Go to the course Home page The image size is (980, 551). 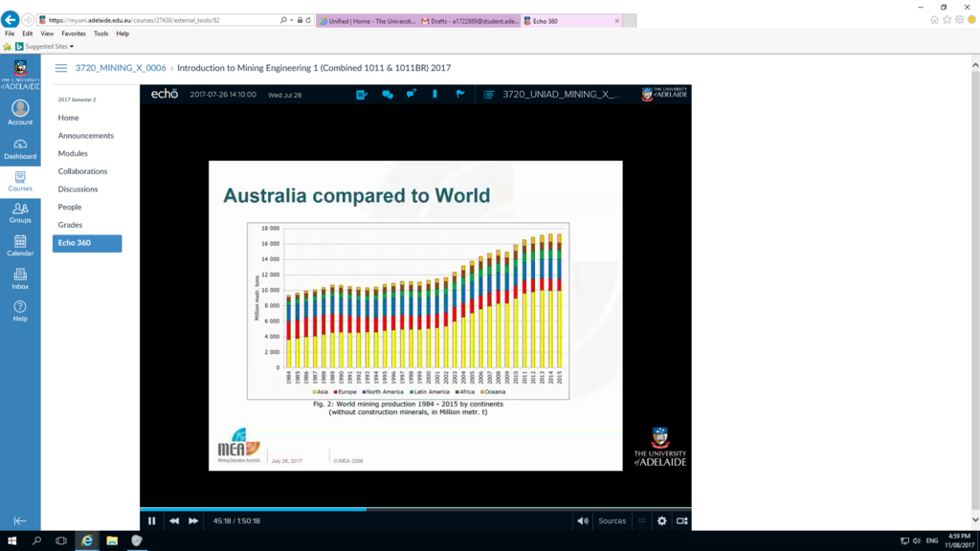pyautogui.click(x=68, y=118)
